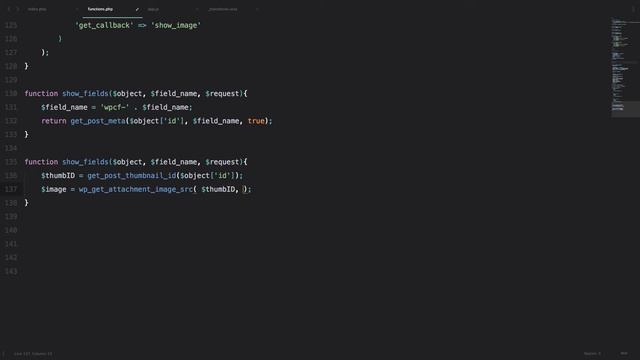The width and height of the screenshot is (640, 360).
Task: Click the show_fields function name on line 135
Action: click(x=85, y=162)
